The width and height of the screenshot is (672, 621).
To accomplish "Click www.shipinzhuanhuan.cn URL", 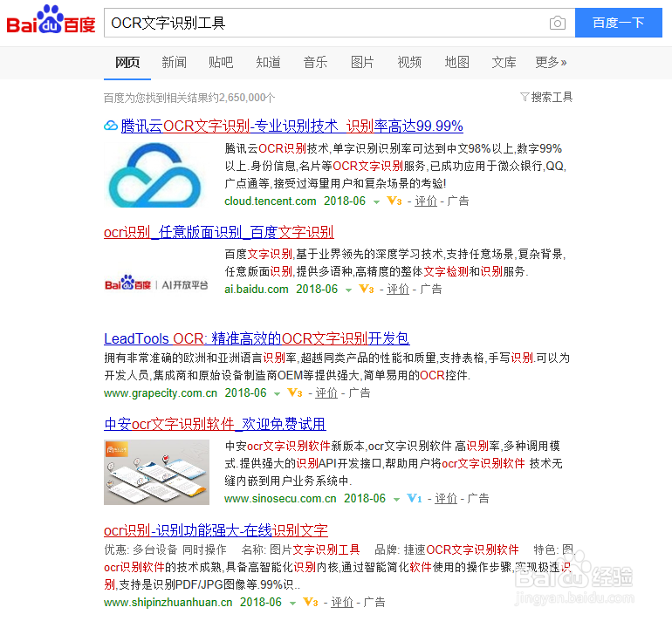I will 168,602.
